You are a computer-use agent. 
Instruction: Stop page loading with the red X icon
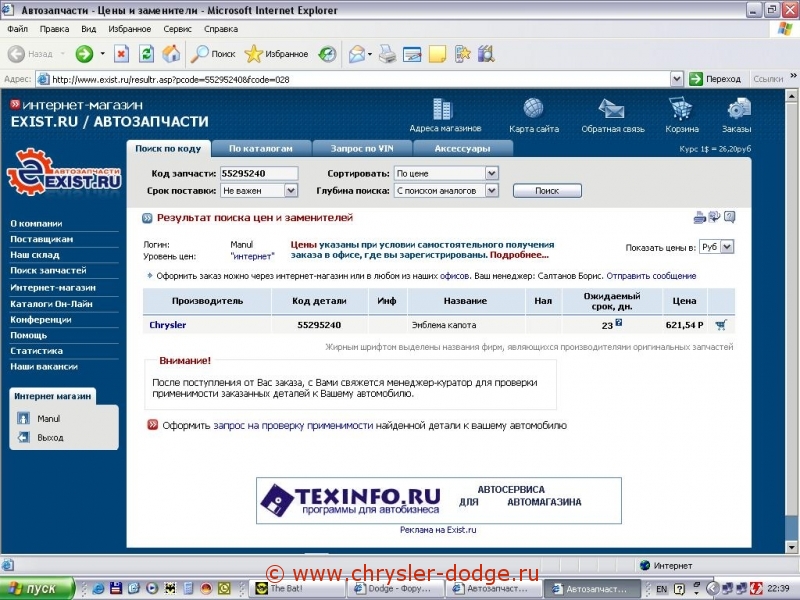click(x=121, y=54)
